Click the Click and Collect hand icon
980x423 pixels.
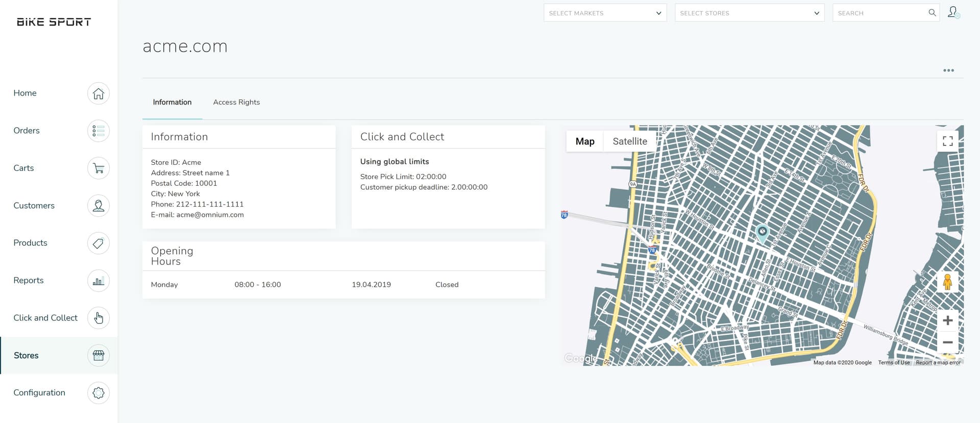[99, 318]
